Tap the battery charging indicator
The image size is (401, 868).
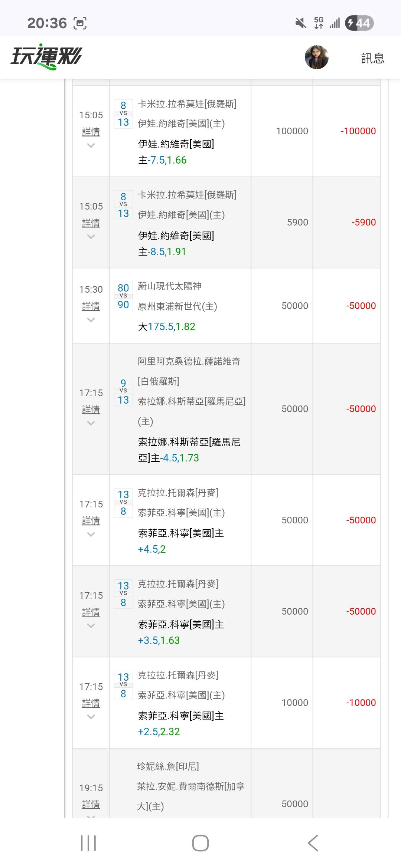(x=359, y=23)
